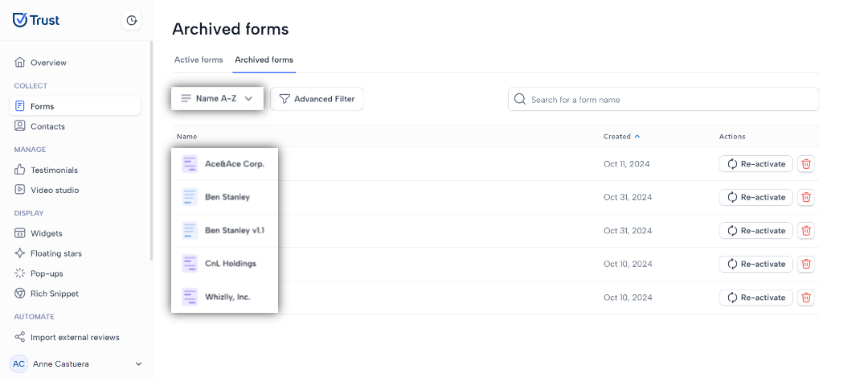Image resolution: width=868 pixels, height=378 pixels.
Task: Re-activate the CnL Holdings form
Action: click(x=756, y=265)
